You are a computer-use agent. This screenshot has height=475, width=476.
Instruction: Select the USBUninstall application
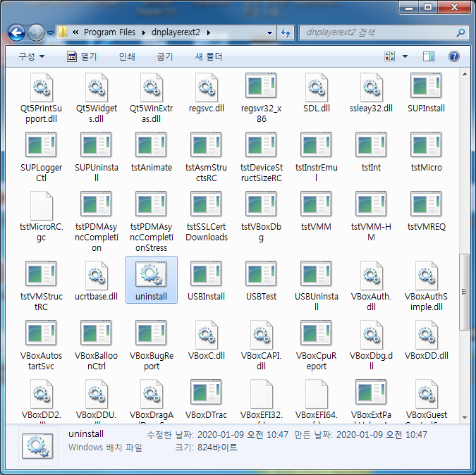click(x=317, y=286)
